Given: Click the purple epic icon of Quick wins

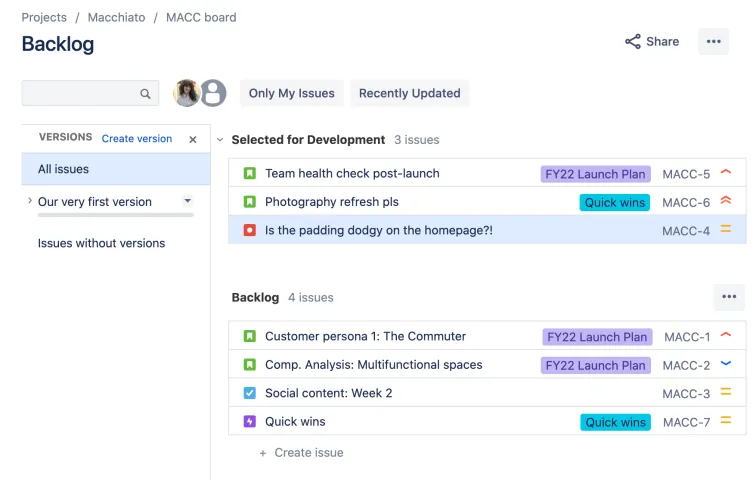Looking at the screenshot, I should tap(249, 422).
